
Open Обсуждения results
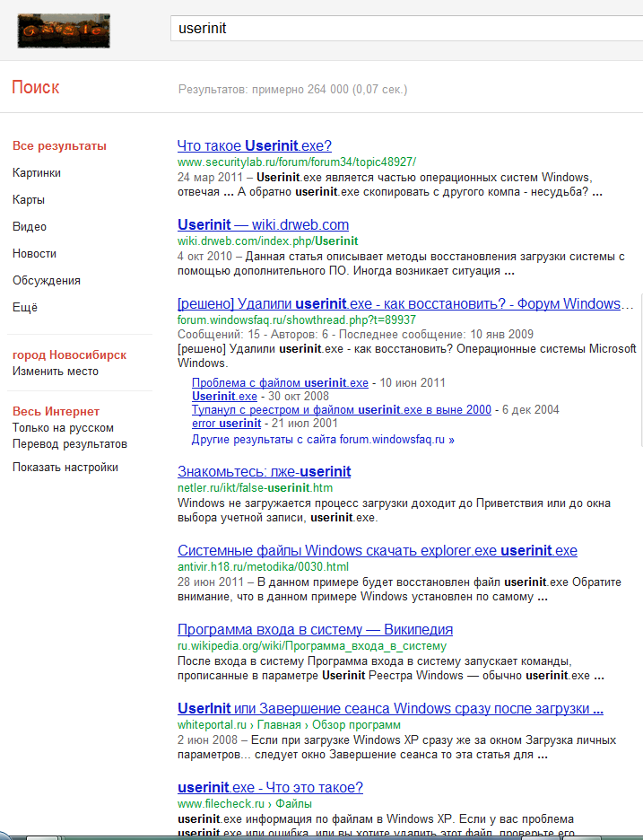click(x=46, y=280)
